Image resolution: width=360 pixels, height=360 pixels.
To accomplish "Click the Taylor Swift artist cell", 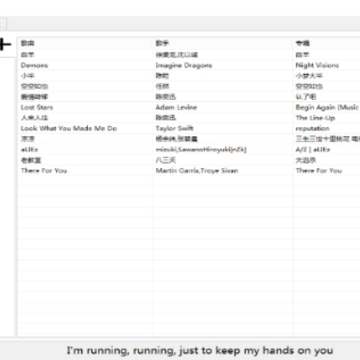I will point(174,128).
